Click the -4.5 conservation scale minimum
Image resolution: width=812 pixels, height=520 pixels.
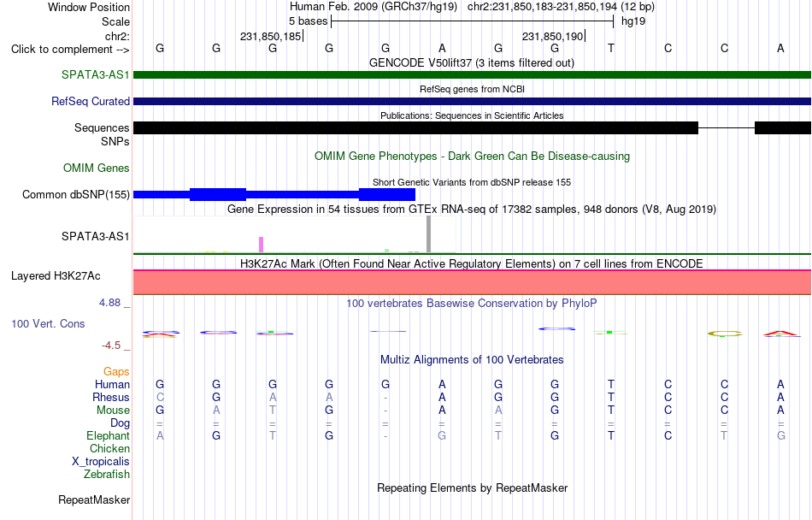[111, 346]
